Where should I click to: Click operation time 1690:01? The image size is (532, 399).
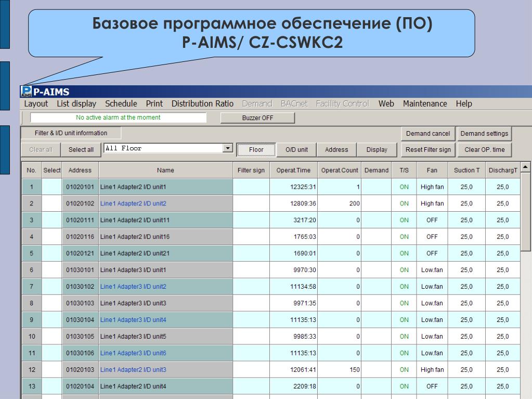pos(305,253)
